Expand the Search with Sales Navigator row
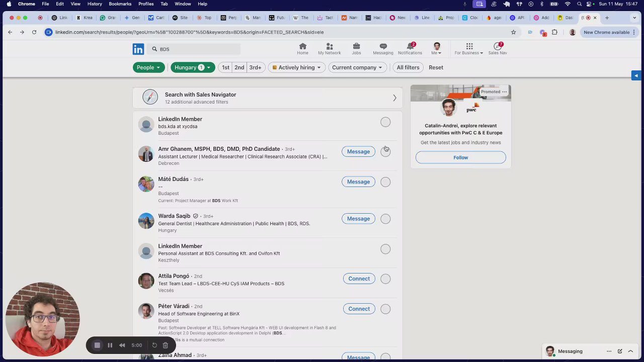The height and width of the screenshot is (362, 644). pyautogui.click(x=268, y=98)
